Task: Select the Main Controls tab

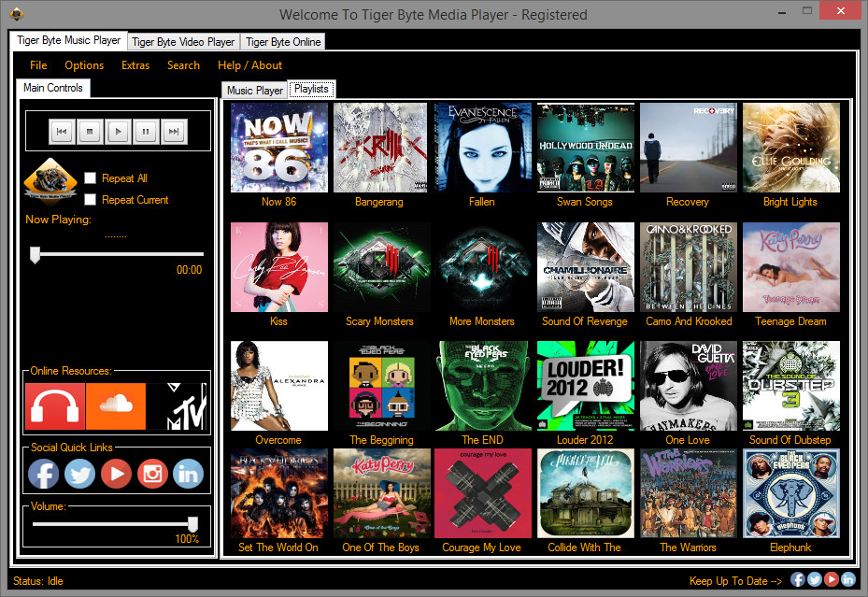Action: click(53, 88)
